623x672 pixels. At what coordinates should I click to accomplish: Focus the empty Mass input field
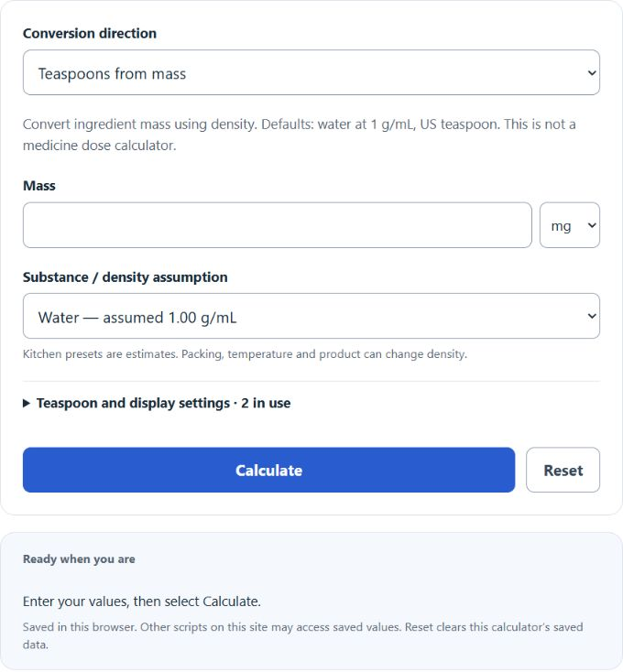coord(278,225)
